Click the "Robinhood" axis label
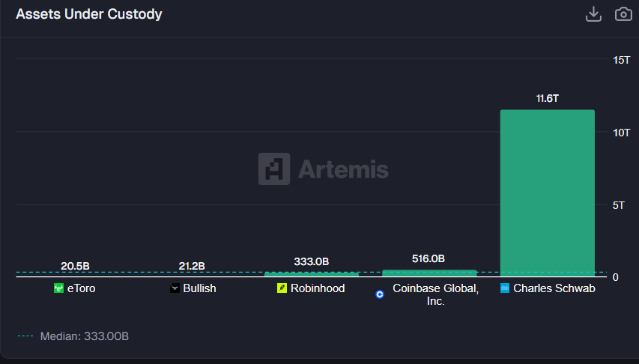Image resolution: width=639 pixels, height=364 pixels. (318, 288)
